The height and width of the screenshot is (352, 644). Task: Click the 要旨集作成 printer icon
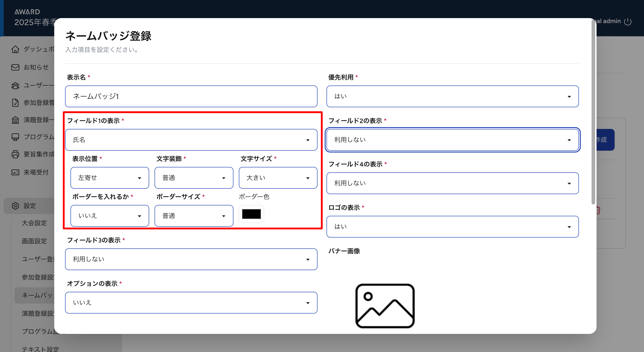click(15, 154)
